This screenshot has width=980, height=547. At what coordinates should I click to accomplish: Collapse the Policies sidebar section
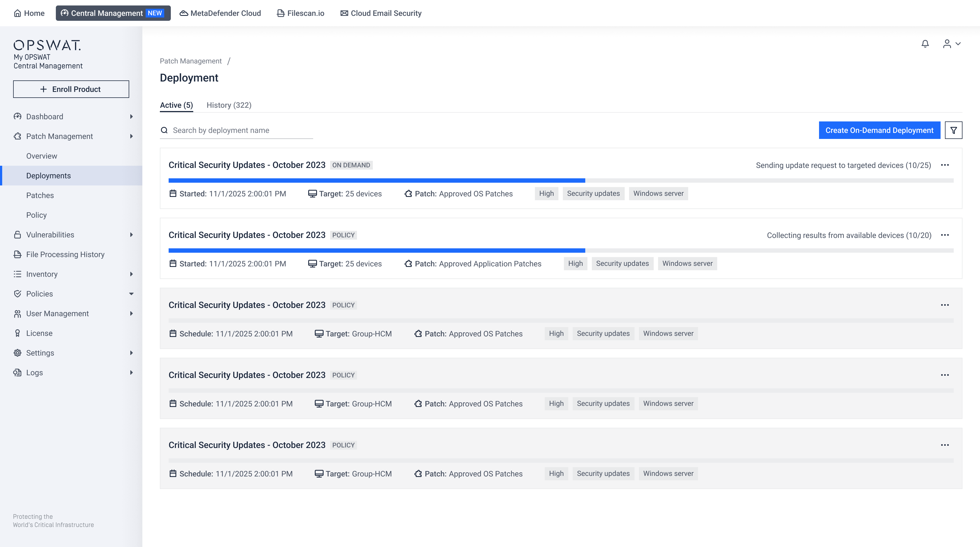(x=131, y=294)
